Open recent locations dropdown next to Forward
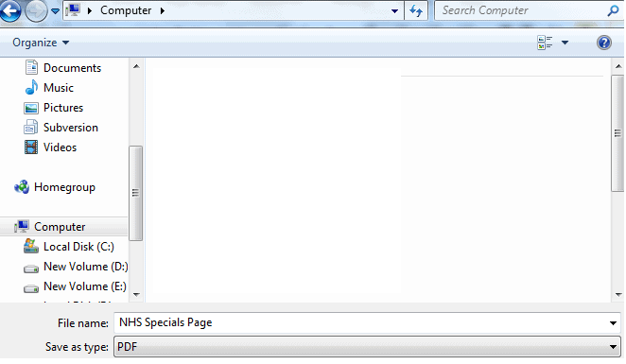Screen dimensions: 626x364 [x=56, y=10]
